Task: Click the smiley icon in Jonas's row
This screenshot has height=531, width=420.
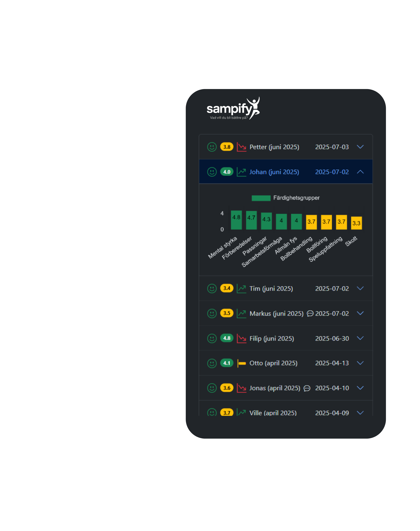Action: point(212,388)
